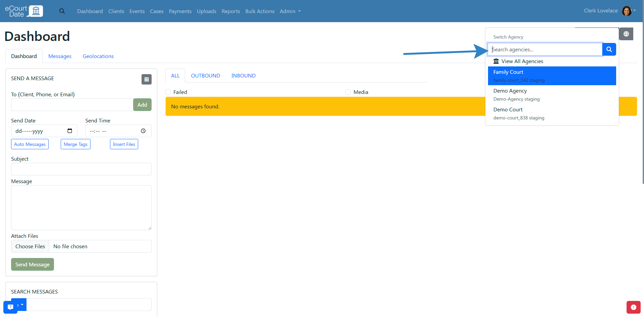
Task: Click the agency search magnifier button
Action: coord(609,49)
